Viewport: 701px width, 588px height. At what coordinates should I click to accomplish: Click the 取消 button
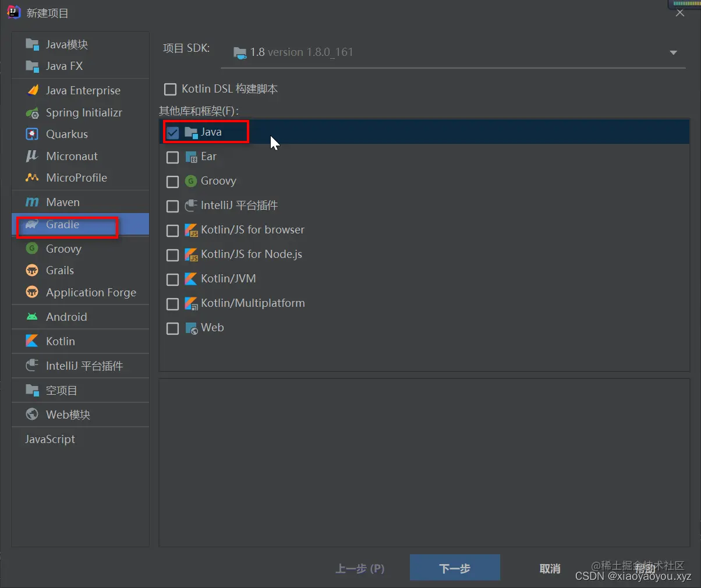click(x=550, y=568)
